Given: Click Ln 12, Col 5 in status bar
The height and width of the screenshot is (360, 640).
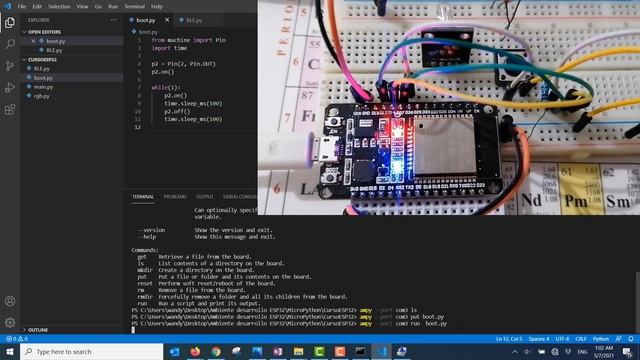Looking at the screenshot, I should click(x=509, y=339).
